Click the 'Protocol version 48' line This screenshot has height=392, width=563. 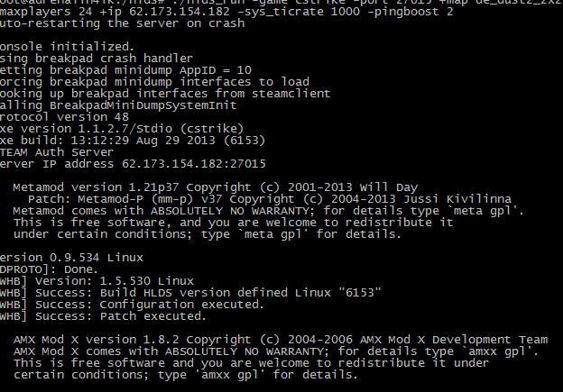tap(64, 117)
